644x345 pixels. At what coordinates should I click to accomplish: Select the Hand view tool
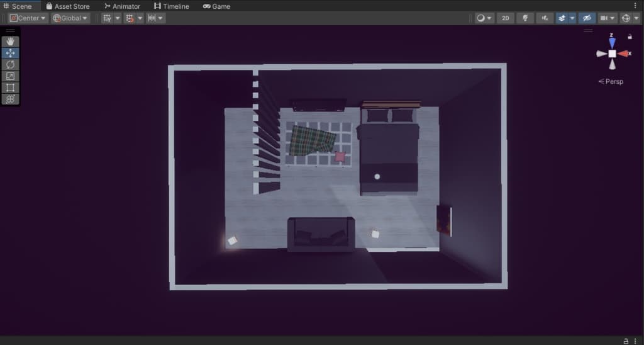click(x=11, y=42)
